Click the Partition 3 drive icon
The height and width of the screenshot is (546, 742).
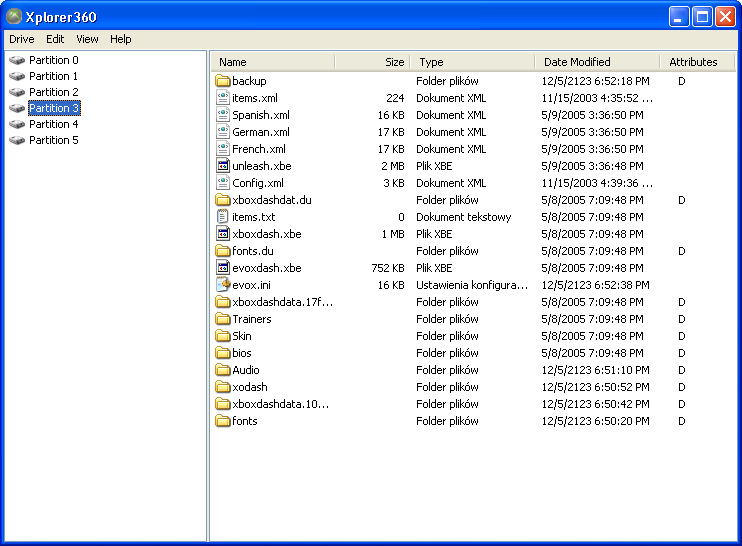click(17, 108)
